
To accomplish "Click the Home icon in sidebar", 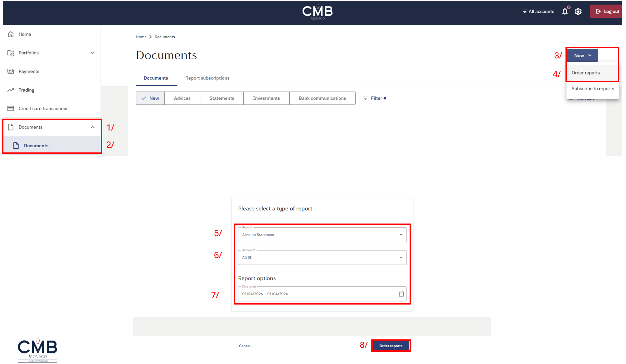I will 11,34.
